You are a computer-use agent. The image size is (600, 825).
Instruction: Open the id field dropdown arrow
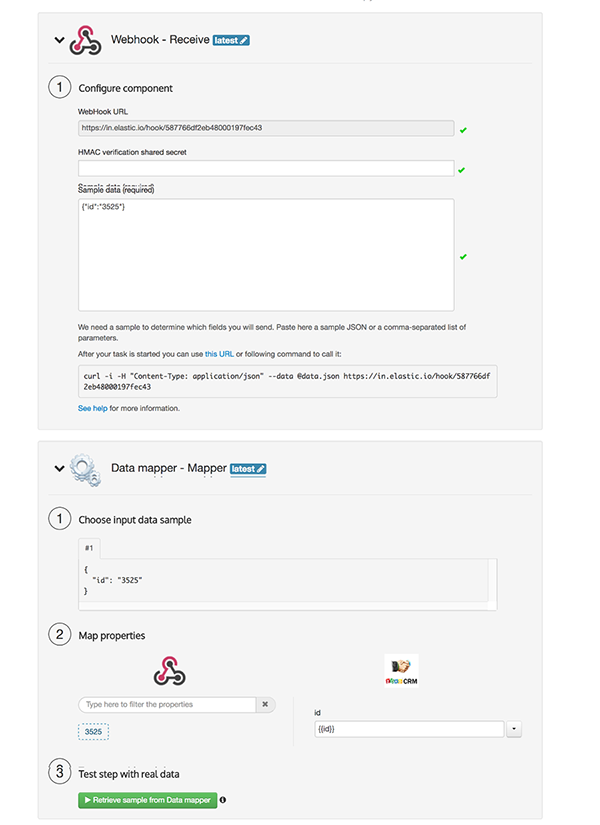tap(515, 730)
